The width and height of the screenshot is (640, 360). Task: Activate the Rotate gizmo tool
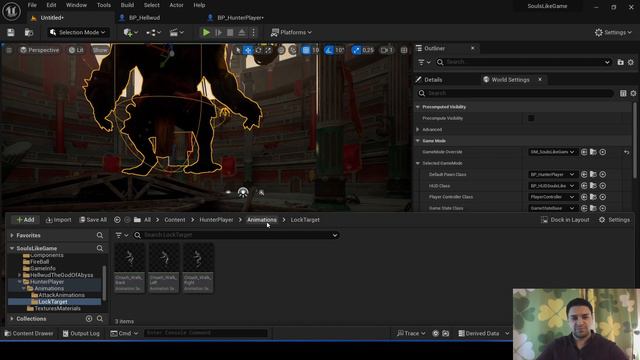click(x=258, y=50)
